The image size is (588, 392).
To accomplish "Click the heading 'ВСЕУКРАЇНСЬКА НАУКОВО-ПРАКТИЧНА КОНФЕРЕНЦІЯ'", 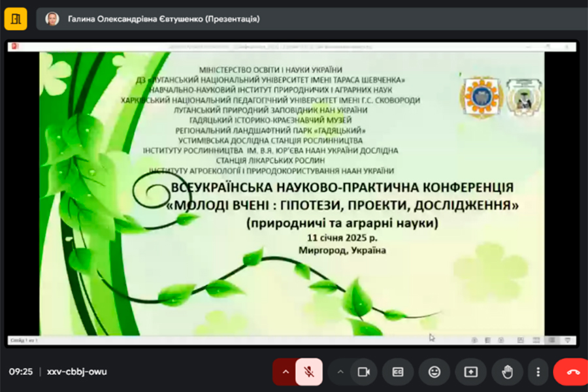I will [342, 187].
